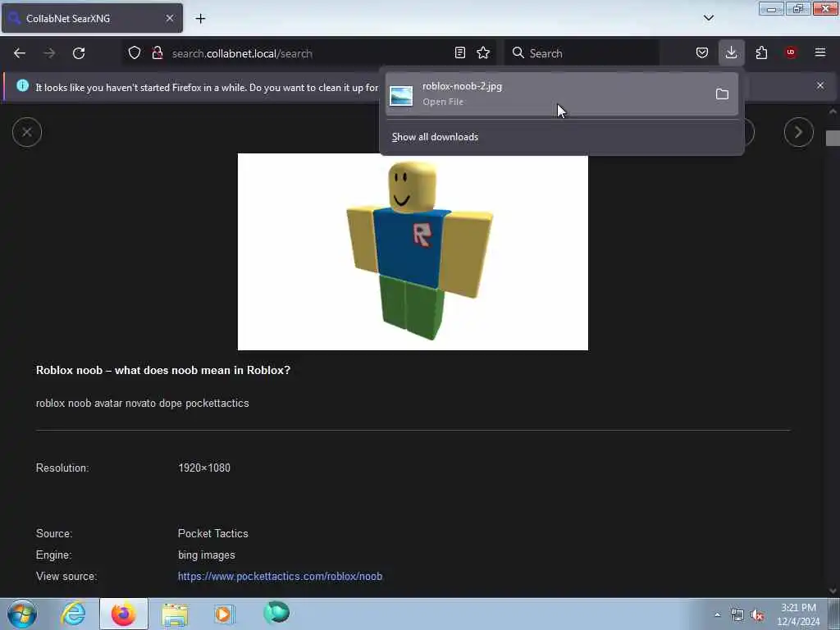Toggle the Downloads toolbar button

[x=731, y=52]
